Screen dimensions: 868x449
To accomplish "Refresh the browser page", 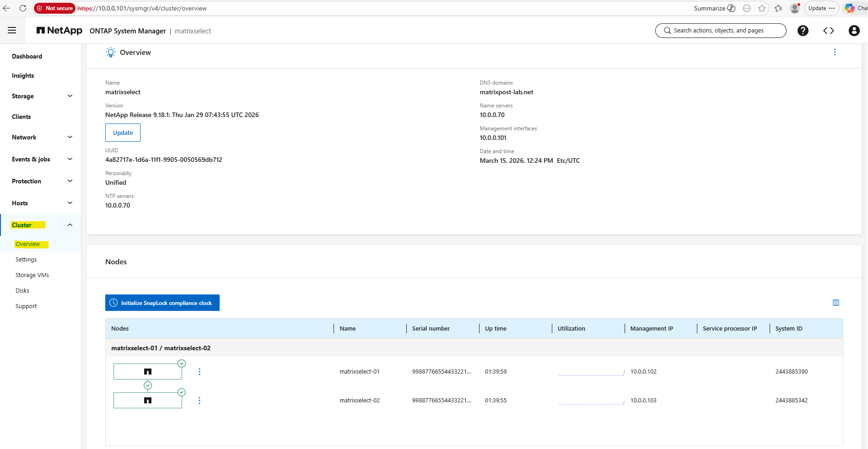I will [x=23, y=8].
